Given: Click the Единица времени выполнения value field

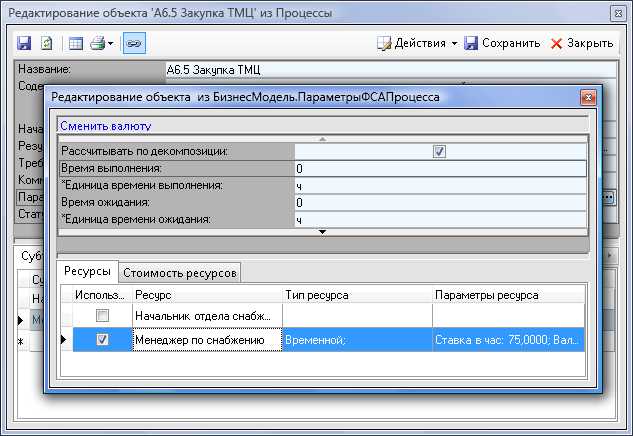Looking at the screenshot, I should point(440,186).
